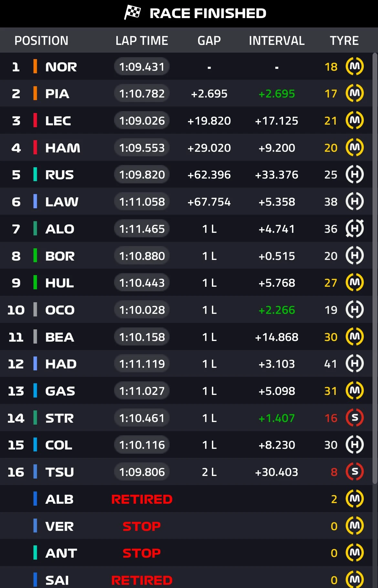Click Verstappen's medium tyre icon
This screenshot has width=378, height=588.
point(354,526)
